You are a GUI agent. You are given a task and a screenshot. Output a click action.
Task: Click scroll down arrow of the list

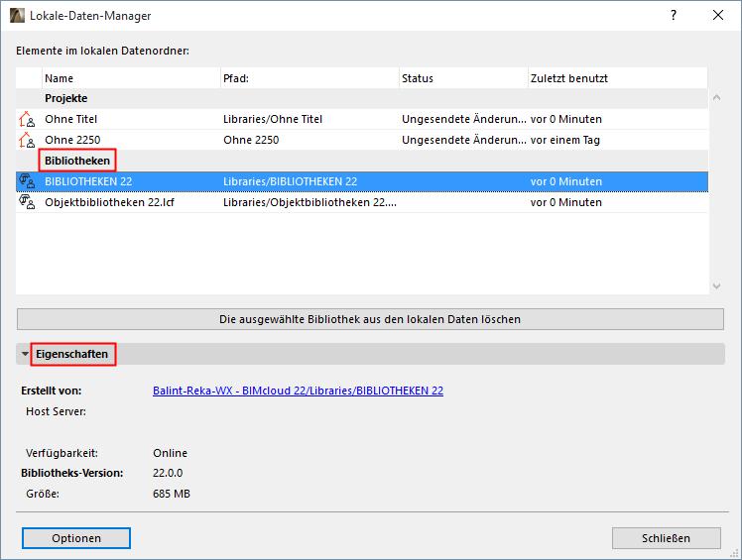coord(716,286)
